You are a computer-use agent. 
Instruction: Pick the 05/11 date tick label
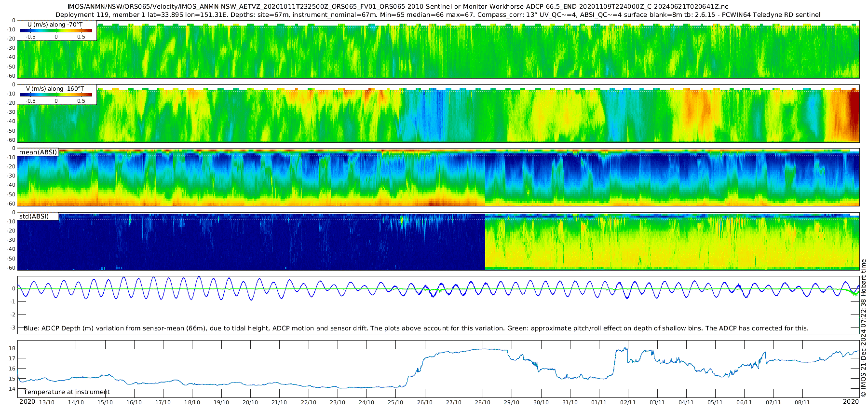tap(715, 402)
